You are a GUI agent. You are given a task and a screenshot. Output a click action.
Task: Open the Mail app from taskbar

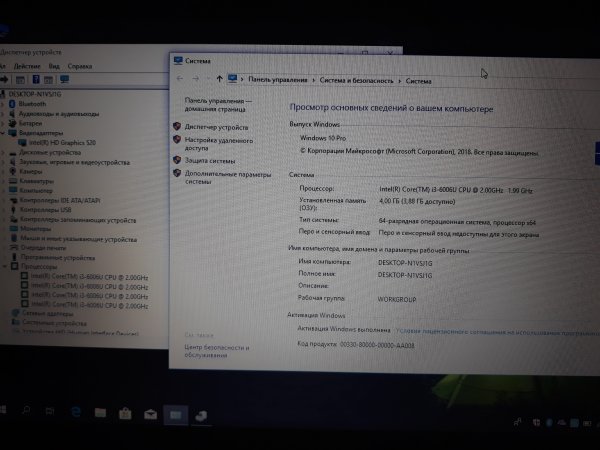(150, 412)
